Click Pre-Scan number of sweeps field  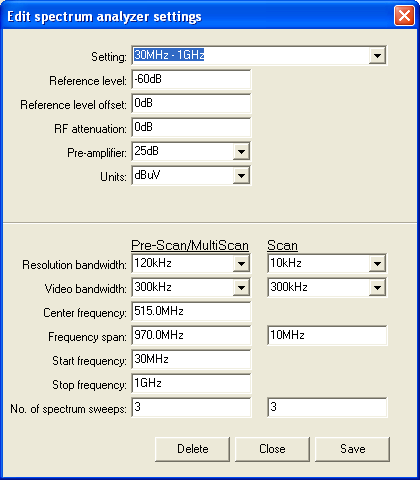(191, 407)
